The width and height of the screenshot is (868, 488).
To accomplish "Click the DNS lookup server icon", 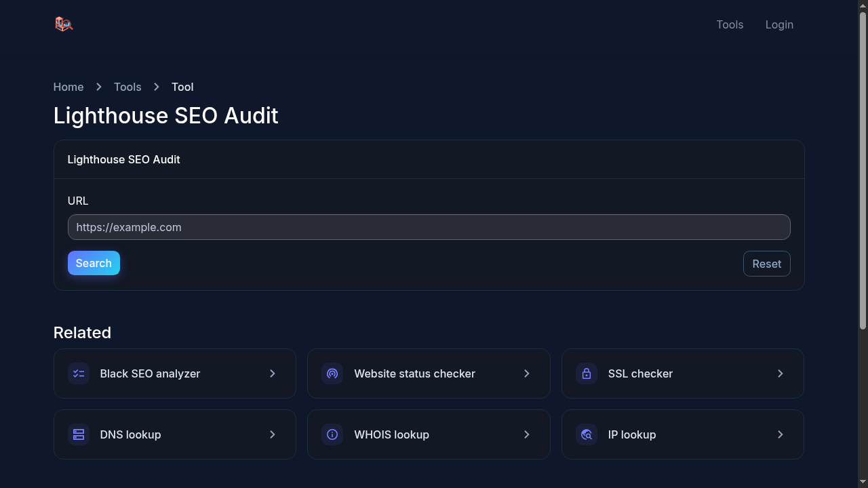I will point(79,434).
